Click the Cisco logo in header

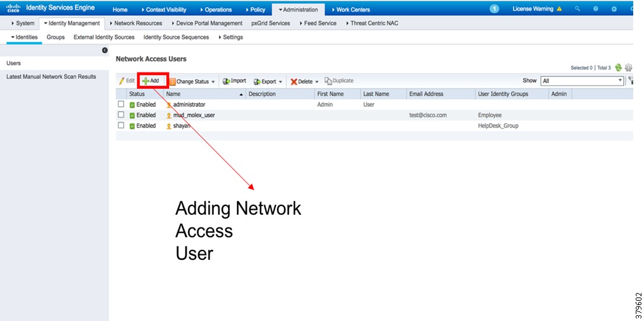pos(13,8)
